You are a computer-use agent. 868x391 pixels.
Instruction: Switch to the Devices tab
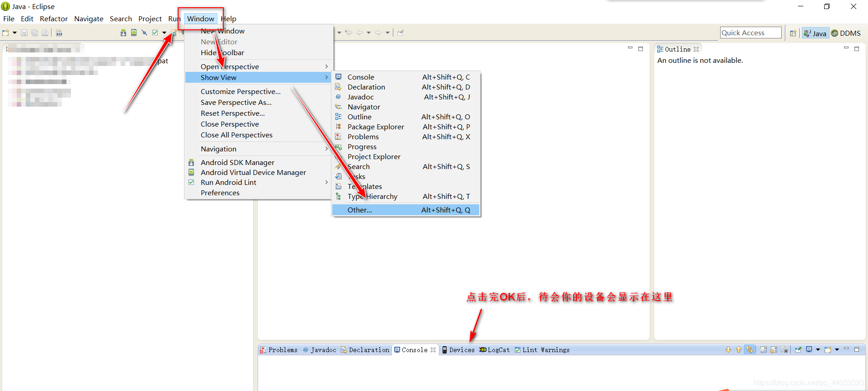(x=458, y=350)
